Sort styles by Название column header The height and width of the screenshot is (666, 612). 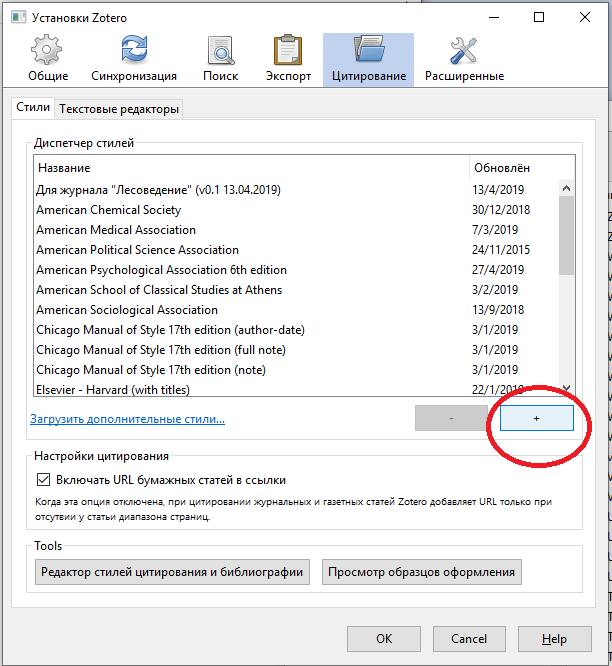click(x=251, y=168)
